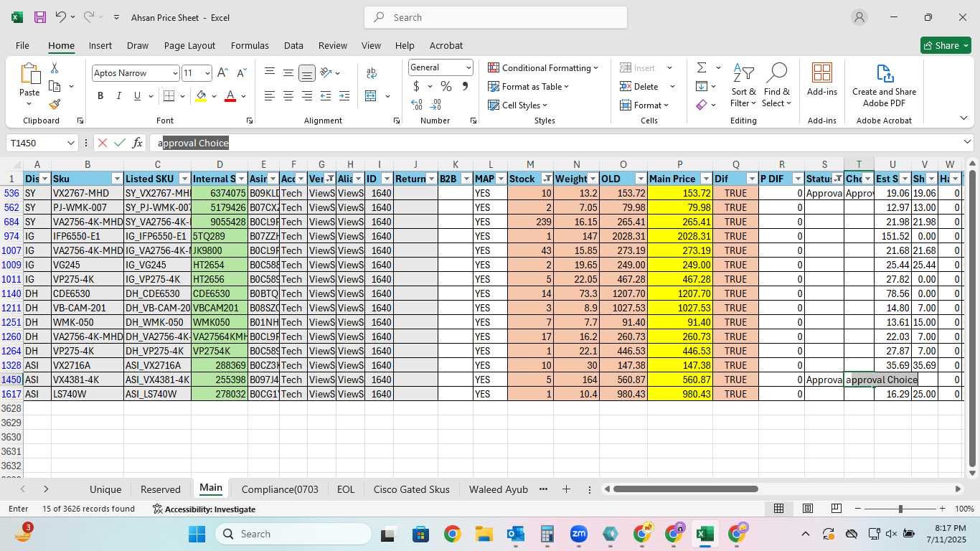The image size is (980, 551).
Task: Expand the Name Box dropdown arrow
Action: 70,143
